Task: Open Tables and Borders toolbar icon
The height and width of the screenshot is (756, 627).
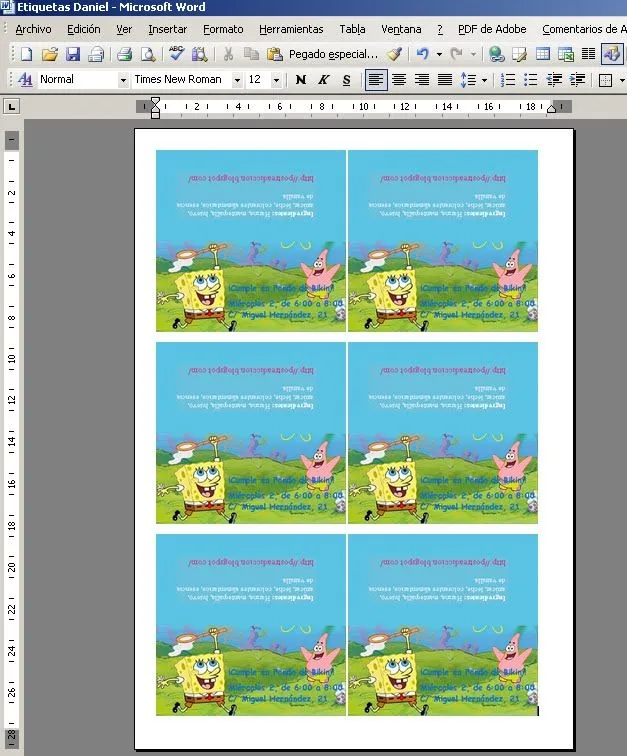Action: click(519, 54)
